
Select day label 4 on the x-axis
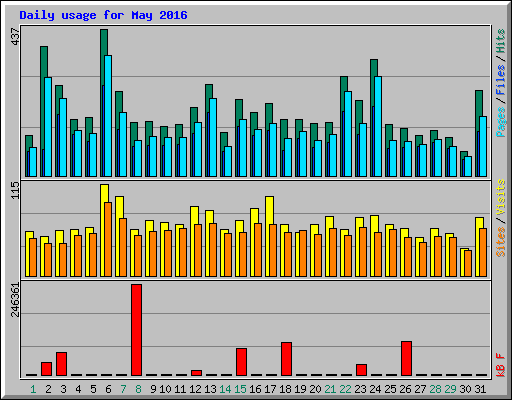[78, 389]
